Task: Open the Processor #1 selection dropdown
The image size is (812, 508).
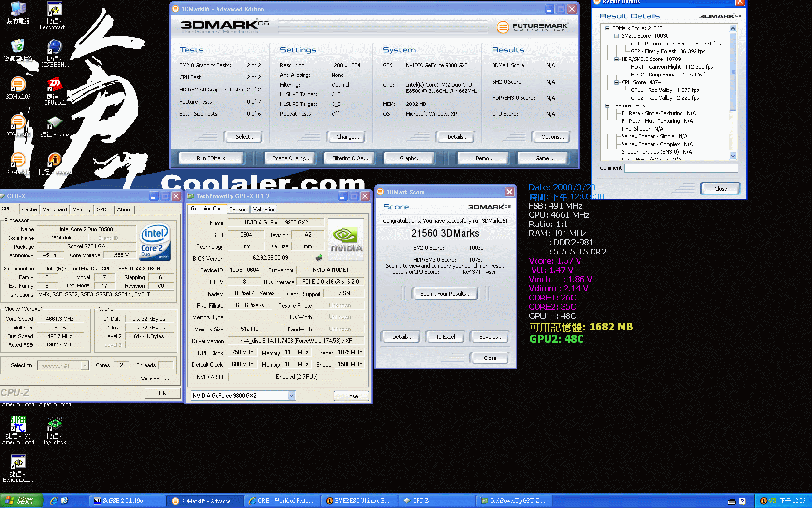Action: pyautogui.click(x=85, y=366)
